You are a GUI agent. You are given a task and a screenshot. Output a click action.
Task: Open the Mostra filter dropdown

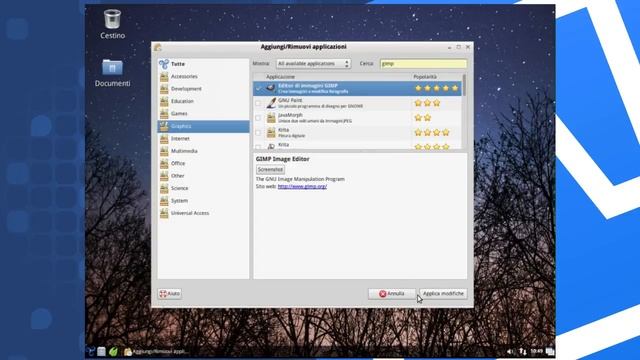pyautogui.click(x=313, y=64)
